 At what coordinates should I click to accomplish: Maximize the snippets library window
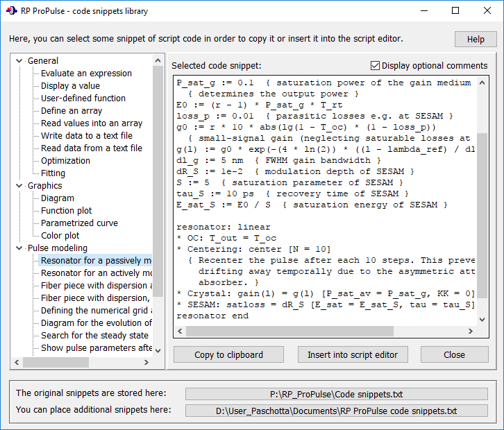pos(455,10)
